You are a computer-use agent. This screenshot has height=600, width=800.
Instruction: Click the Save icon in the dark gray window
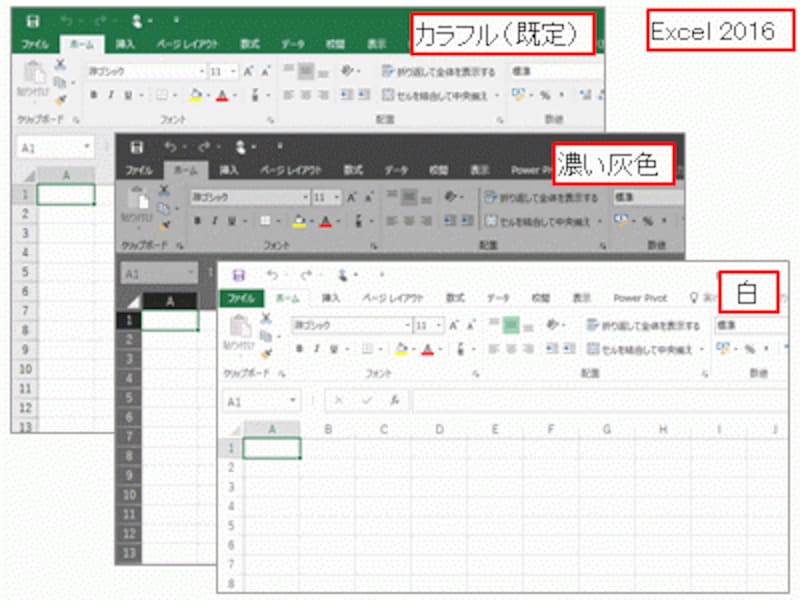tap(136, 148)
